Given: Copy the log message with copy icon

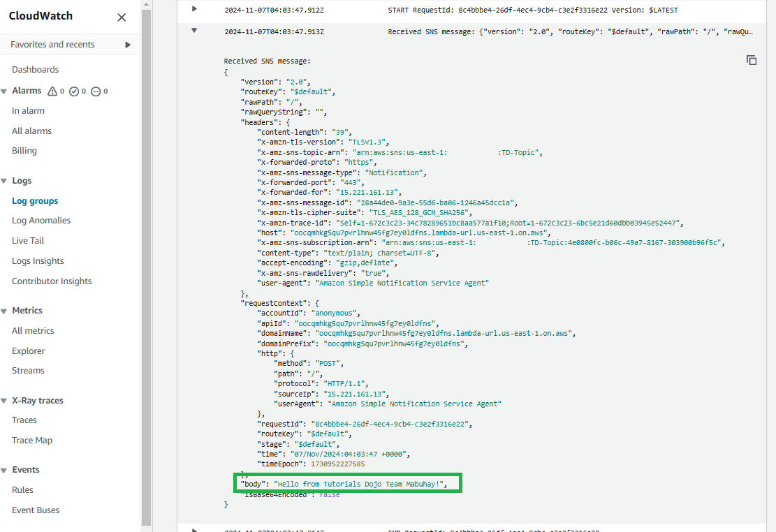Looking at the screenshot, I should (752, 60).
